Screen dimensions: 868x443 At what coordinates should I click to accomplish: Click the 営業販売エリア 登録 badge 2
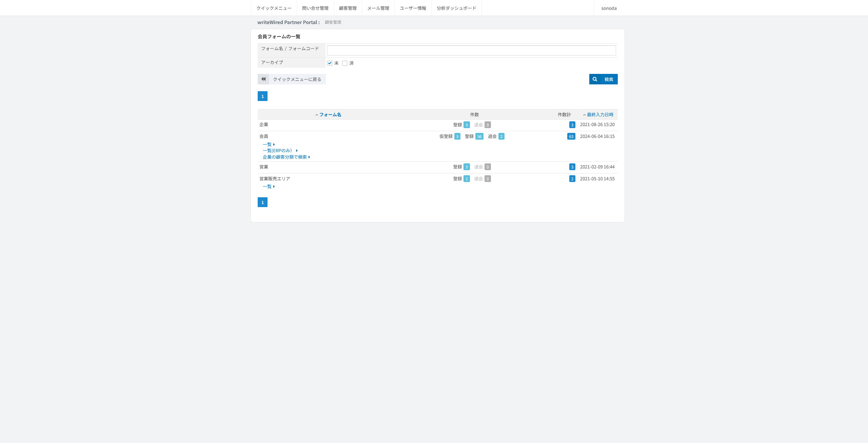click(x=467, y=179)
